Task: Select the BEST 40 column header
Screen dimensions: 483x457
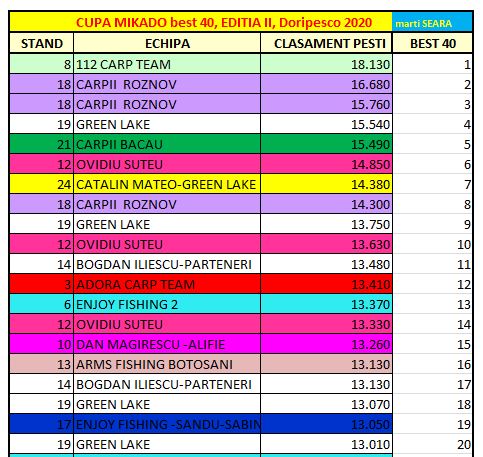Action: [x=432, y=43]
